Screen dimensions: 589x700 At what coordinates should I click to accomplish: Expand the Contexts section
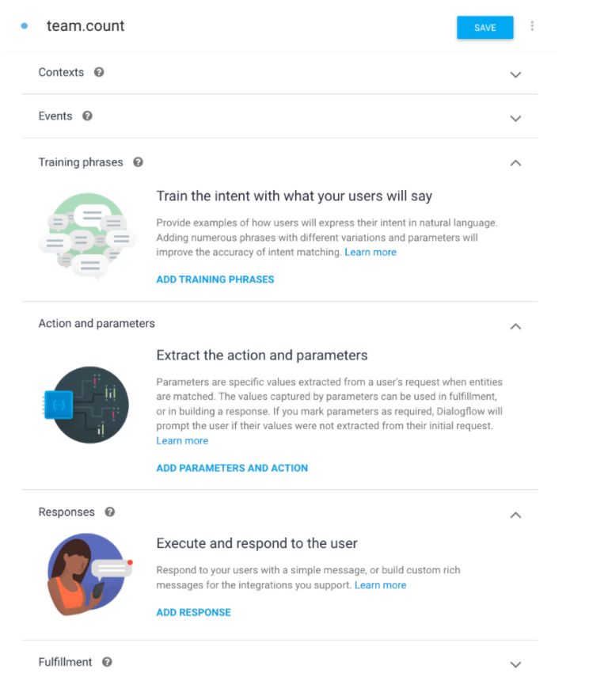(515, 74)
